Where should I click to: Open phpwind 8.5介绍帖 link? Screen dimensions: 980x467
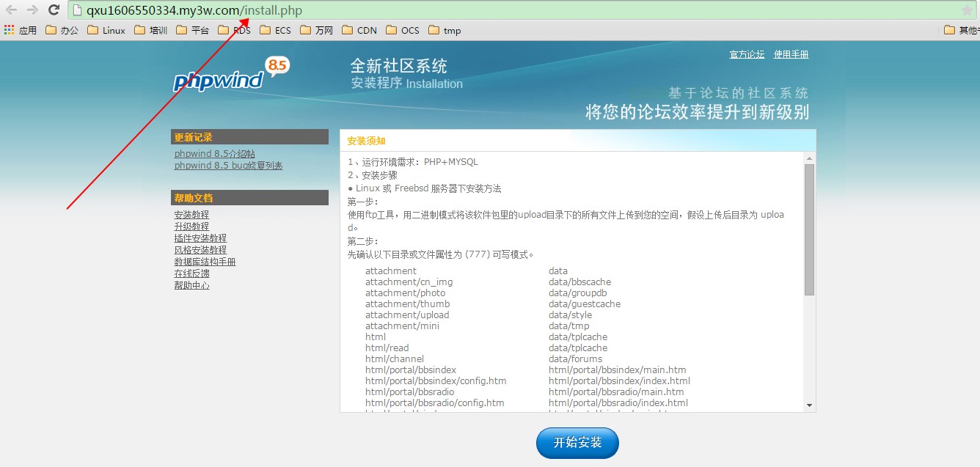(x=215, y=154)
